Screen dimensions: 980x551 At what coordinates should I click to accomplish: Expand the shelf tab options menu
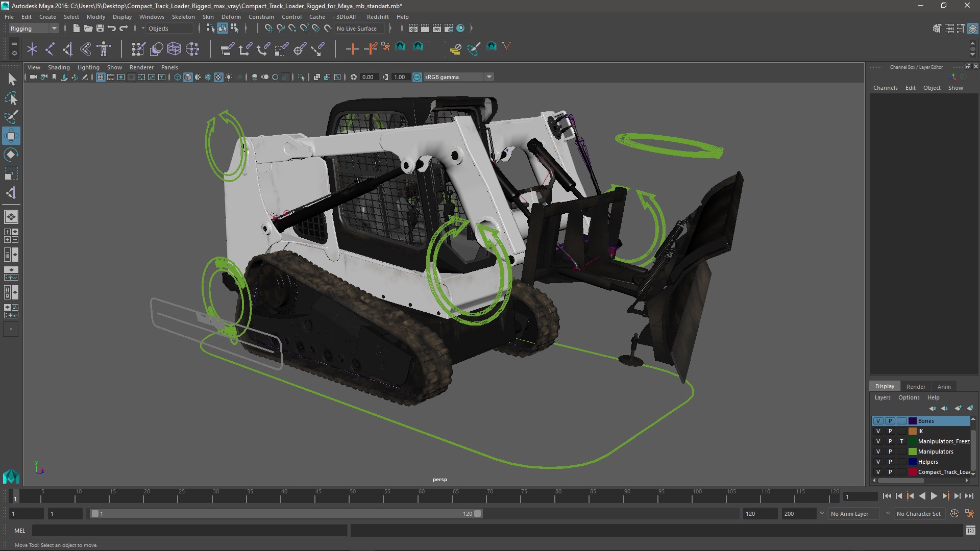click(x=14, y=44)
